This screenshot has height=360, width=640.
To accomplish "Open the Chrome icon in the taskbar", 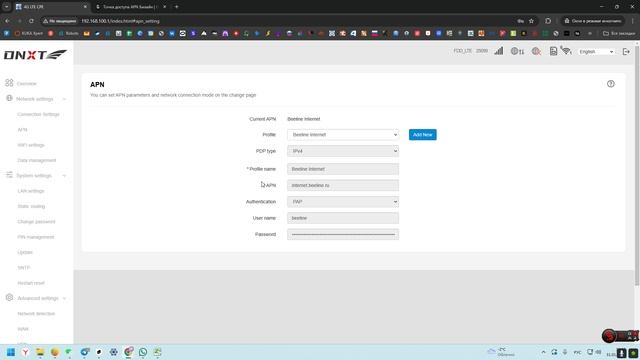I will tap(128, 352).
